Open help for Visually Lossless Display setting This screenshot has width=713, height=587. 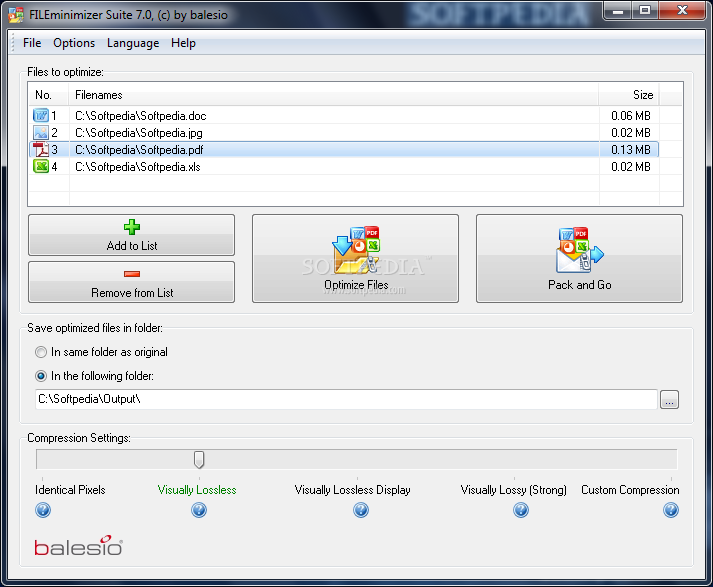click(x=361, y=510)
